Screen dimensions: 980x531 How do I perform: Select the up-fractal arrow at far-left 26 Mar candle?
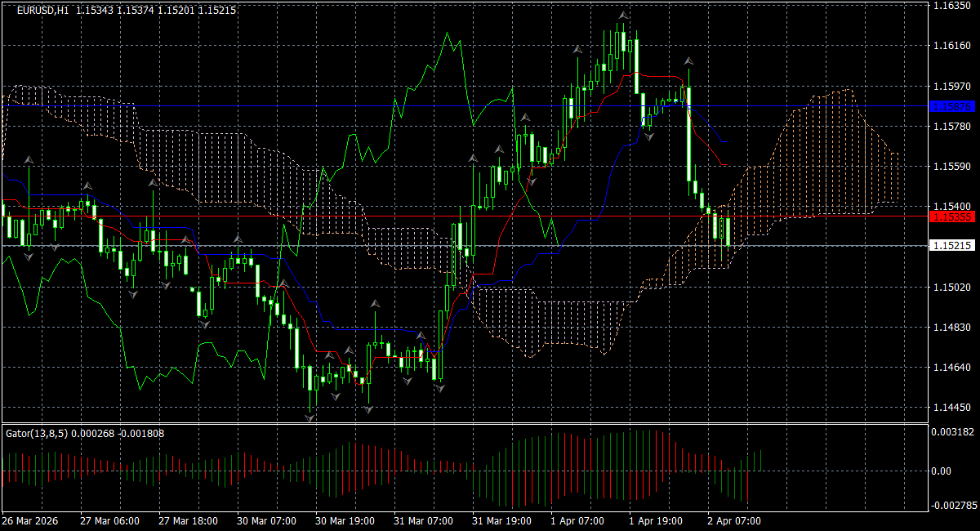29,158
